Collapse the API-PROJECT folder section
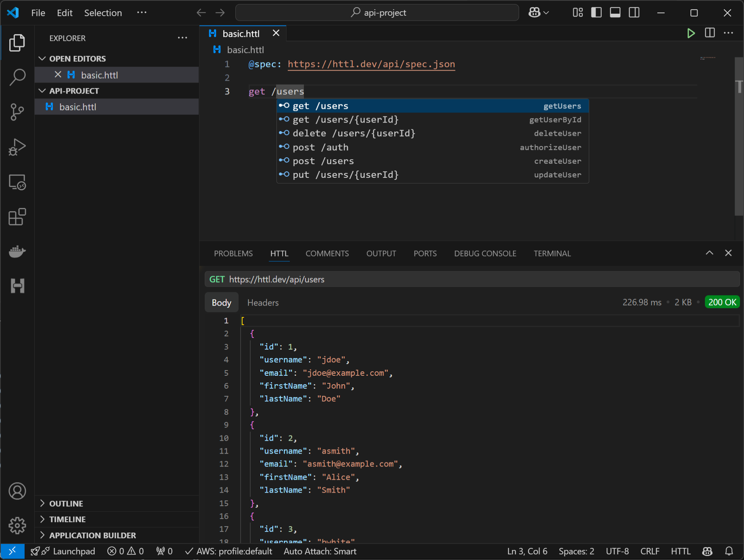The image size is (744, 560). tap(117, 91)
